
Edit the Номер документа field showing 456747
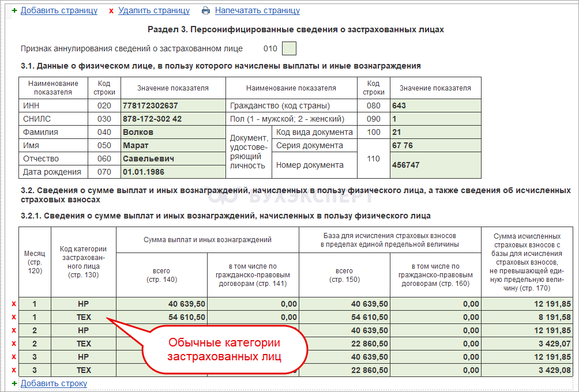[x=435, y=165]
